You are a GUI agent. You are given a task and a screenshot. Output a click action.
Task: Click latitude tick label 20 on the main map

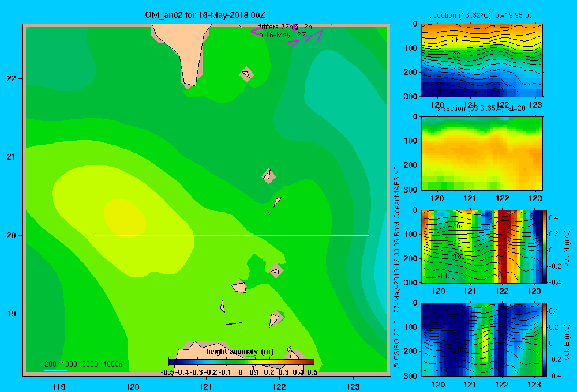(12, 235)
